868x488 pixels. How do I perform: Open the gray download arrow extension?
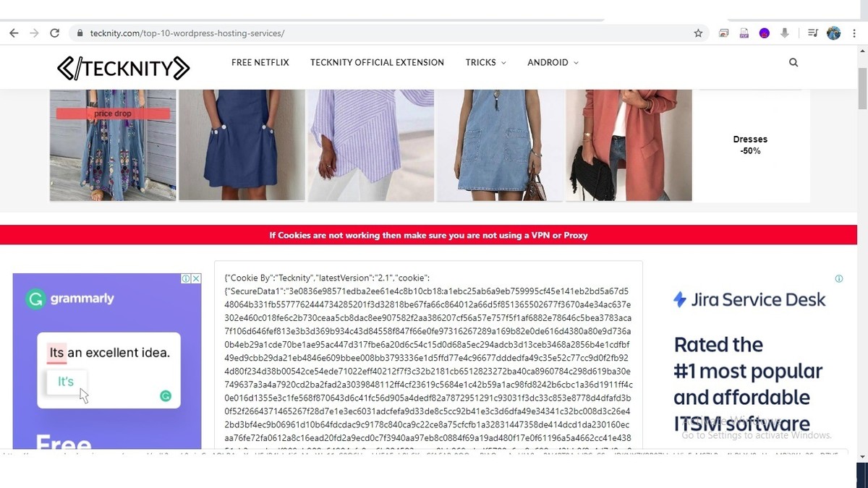click(785, 33)
